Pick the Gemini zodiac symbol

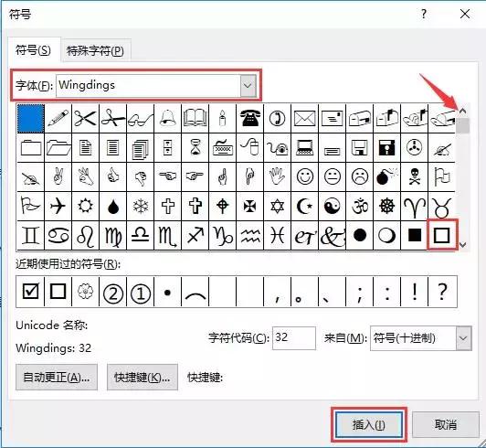coord(30,236)
